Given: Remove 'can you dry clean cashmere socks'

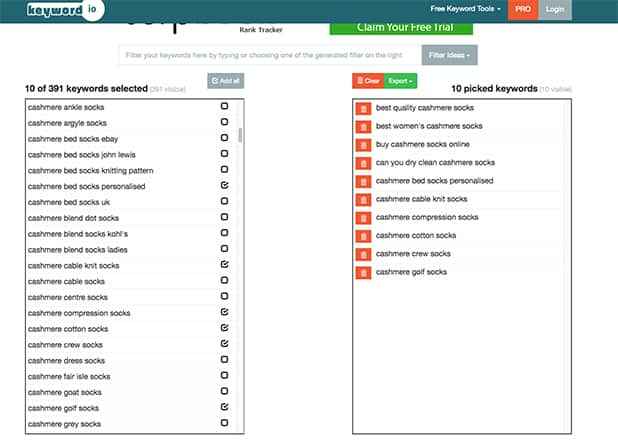Looking at the screenshot, I should coord(364,162).
